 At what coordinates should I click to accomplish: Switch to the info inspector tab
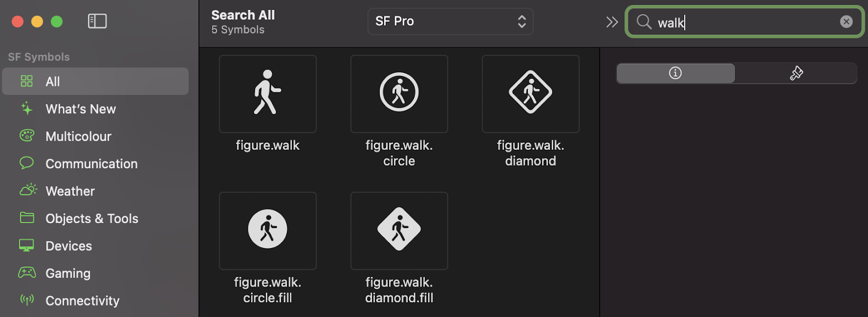pos(675,73)
